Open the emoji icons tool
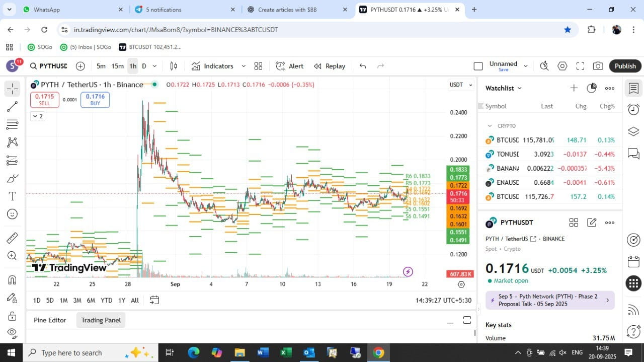 (13, 214)
